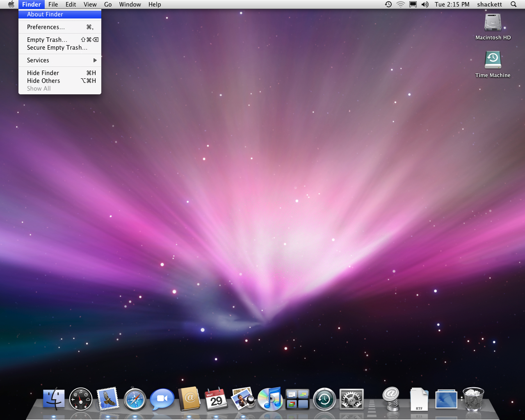Launch Mail from the Dock
The height and width of the screenshot is (420, 525).
(x=108, y=399)
